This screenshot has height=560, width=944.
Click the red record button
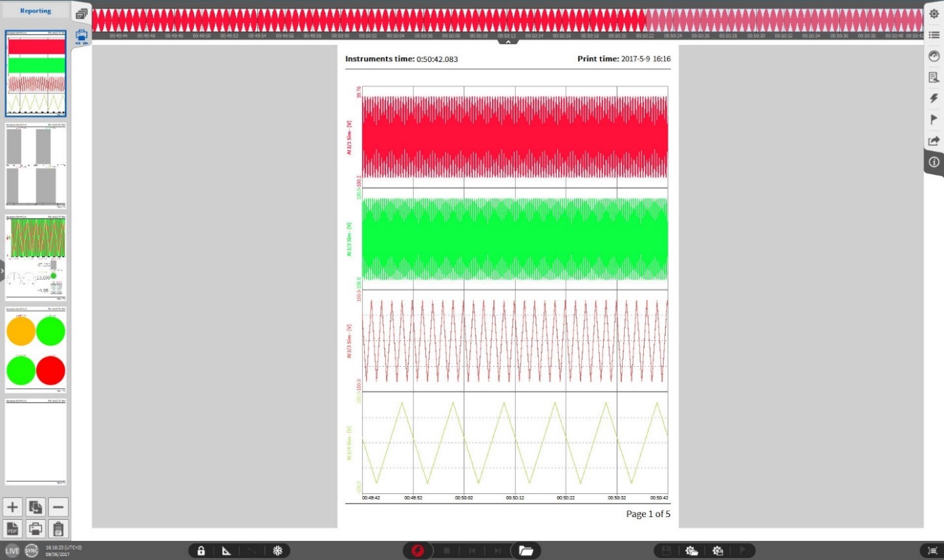click(x=417, y=550)
